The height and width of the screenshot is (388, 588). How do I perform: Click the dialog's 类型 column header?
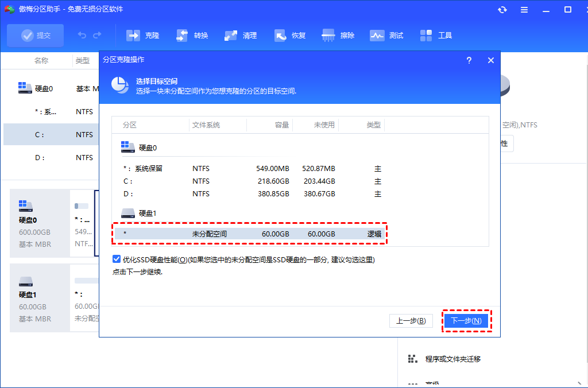tap(373, 125)
